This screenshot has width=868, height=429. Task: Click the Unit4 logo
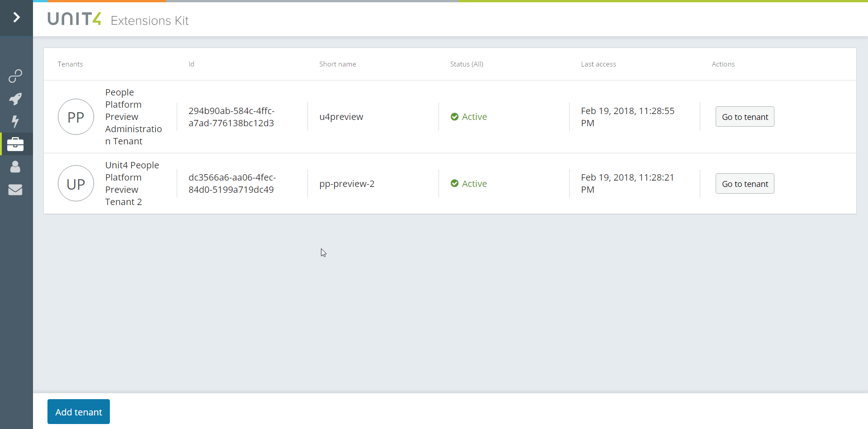(x=74, y=19)
